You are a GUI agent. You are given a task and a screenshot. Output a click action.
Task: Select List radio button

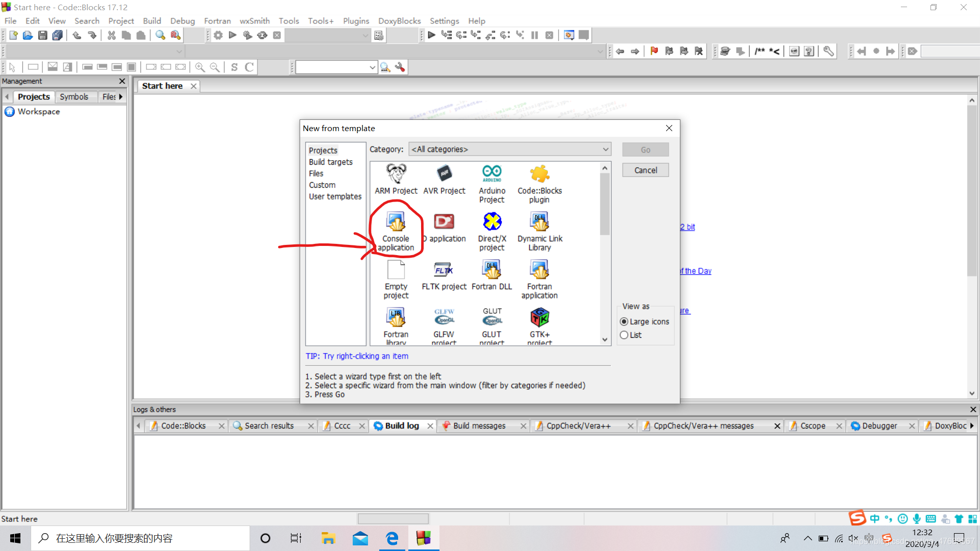624,334
